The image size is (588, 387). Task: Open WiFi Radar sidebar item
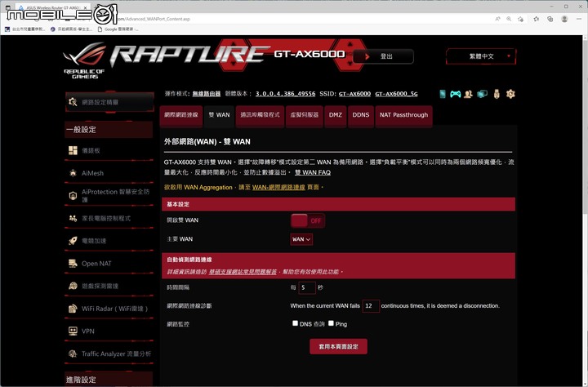[109, 309]
